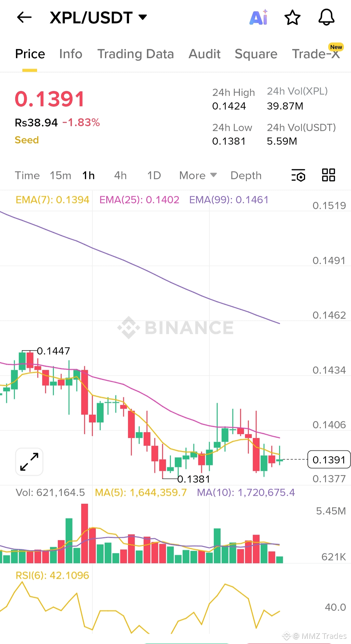This screenshot has height=644, width=351.
Task: Expand chart to fullscreen
Action: click(x=29, y=462)
